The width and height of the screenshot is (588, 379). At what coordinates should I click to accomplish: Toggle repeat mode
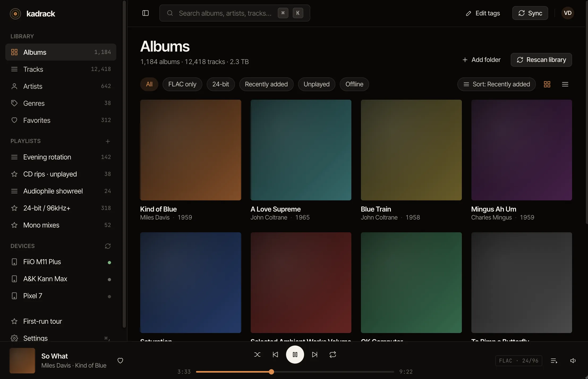coord(333,355)
